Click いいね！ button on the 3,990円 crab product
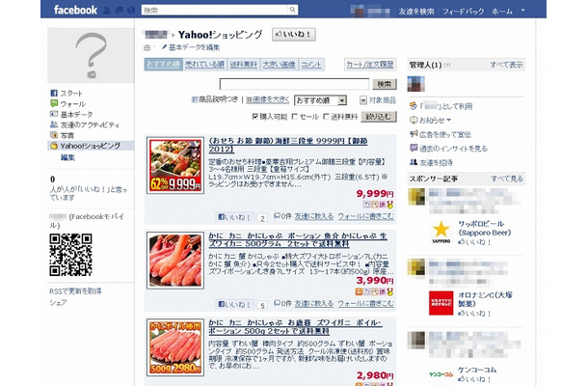Image resolution: width=588 pixels, height=386 pixels. [235, 304]
